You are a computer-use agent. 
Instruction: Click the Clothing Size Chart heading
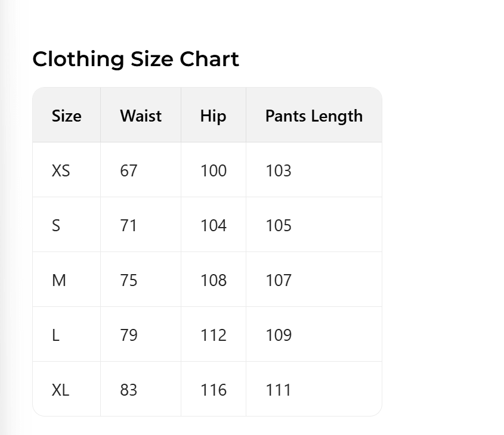point(135,59)
